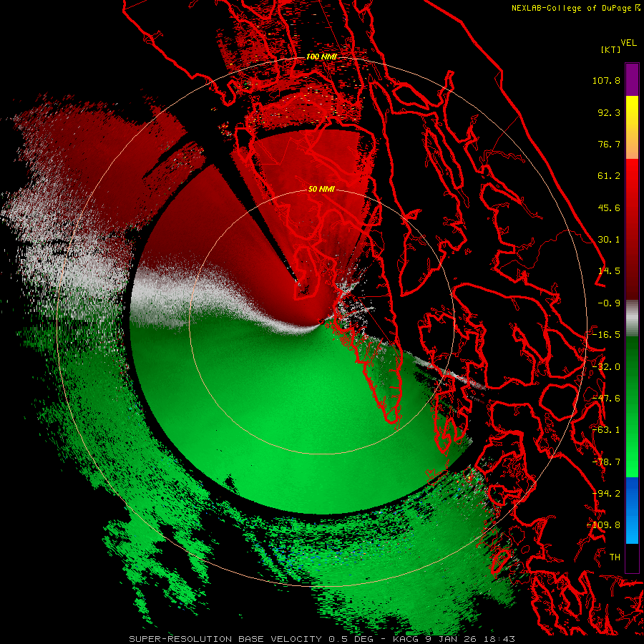644x644 pixels.
Task: Click the -47.6 velocity scale value
Action: pos(606,399)
